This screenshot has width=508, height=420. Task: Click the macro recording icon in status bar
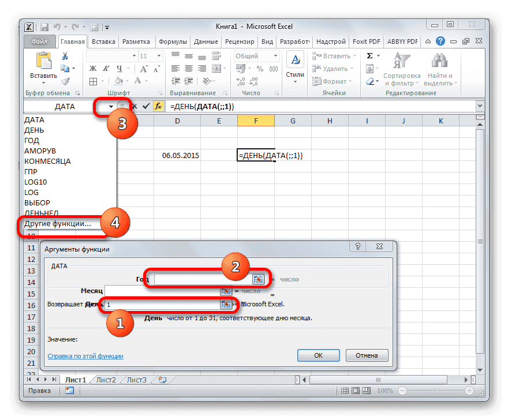pos(69,391)
